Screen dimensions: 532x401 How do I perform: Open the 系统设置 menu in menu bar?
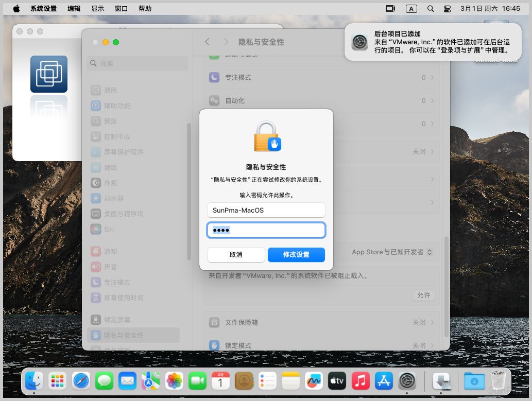click(x=43, y=9)
